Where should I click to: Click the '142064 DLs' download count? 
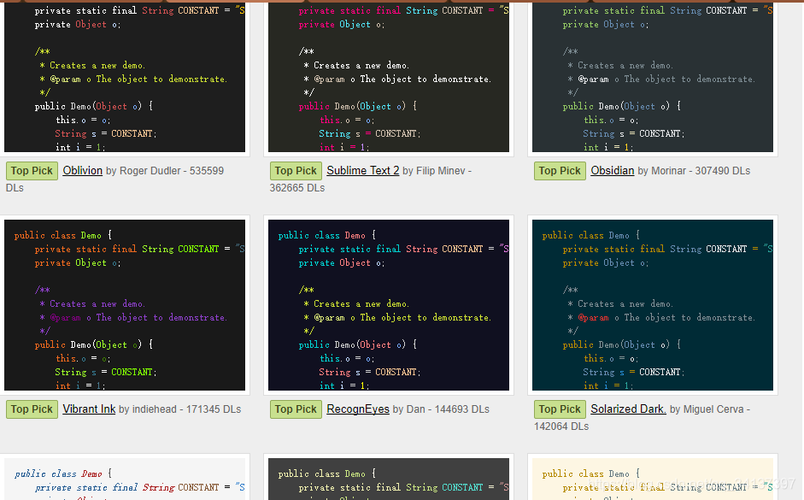[x=561, y=426]
